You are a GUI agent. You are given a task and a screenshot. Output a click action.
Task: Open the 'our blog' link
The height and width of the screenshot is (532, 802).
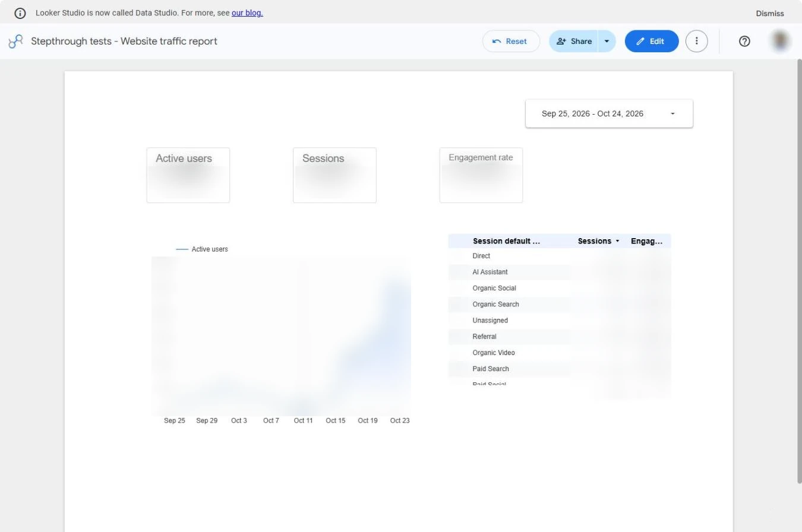click(247, 12)
